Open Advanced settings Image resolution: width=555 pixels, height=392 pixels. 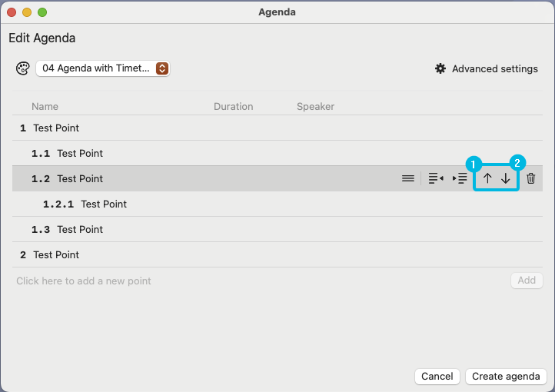tap(487, 68)
